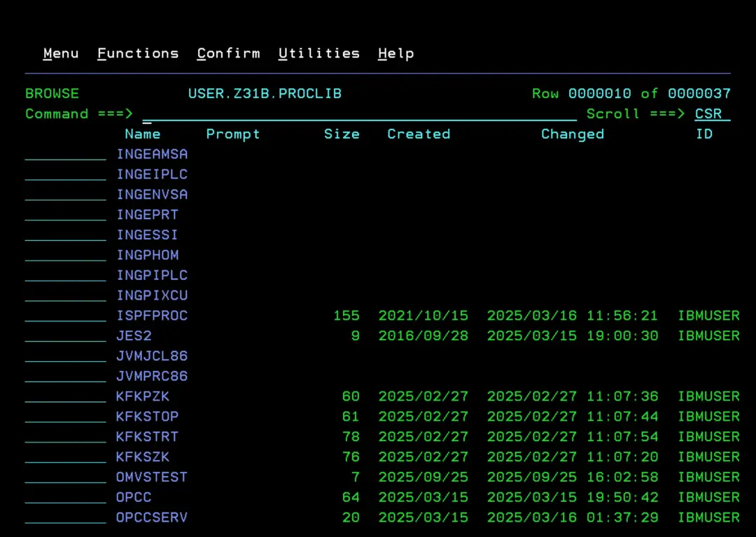
Task: Select member name INGENVSA
Action: coord(152,195)
